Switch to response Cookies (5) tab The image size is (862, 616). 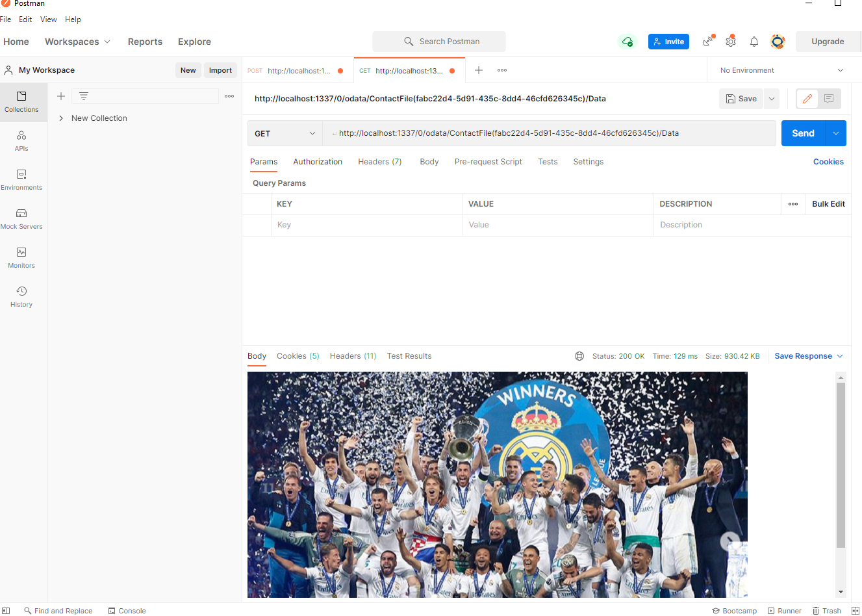[298, 356]
